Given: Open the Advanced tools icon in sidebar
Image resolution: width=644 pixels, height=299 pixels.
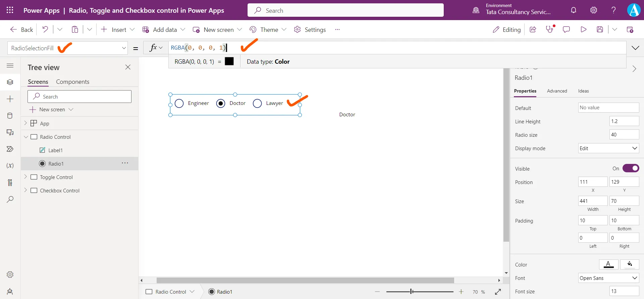Looking at the screenshot, I should [x=10, y=182].
